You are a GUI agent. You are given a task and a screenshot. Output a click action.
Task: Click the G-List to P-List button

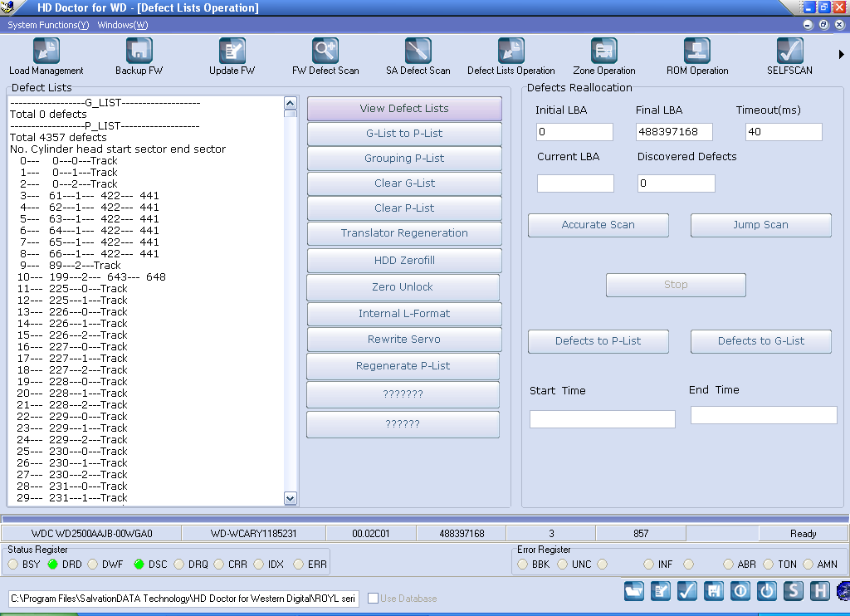click(404, 134)
